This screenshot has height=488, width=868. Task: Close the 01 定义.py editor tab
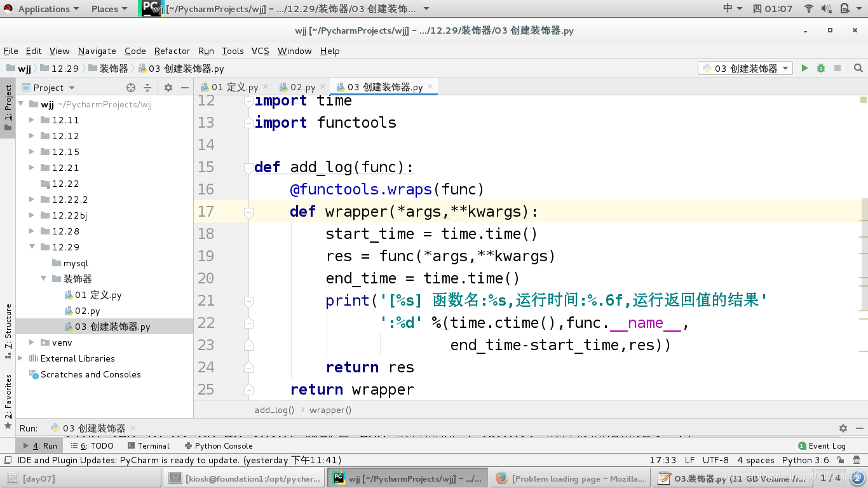(266, 86)
